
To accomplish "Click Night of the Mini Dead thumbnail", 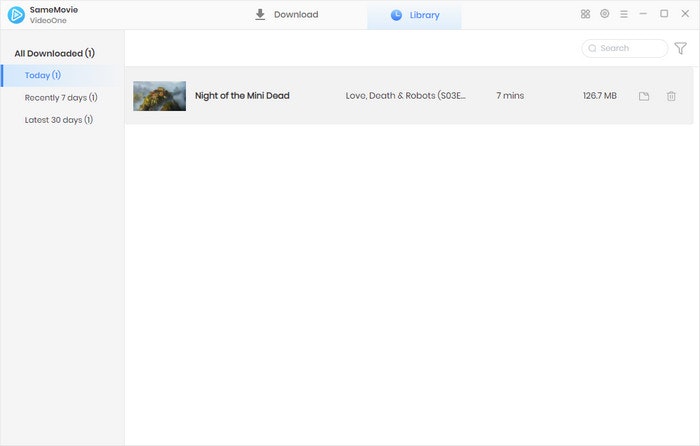I will (159, 96).
